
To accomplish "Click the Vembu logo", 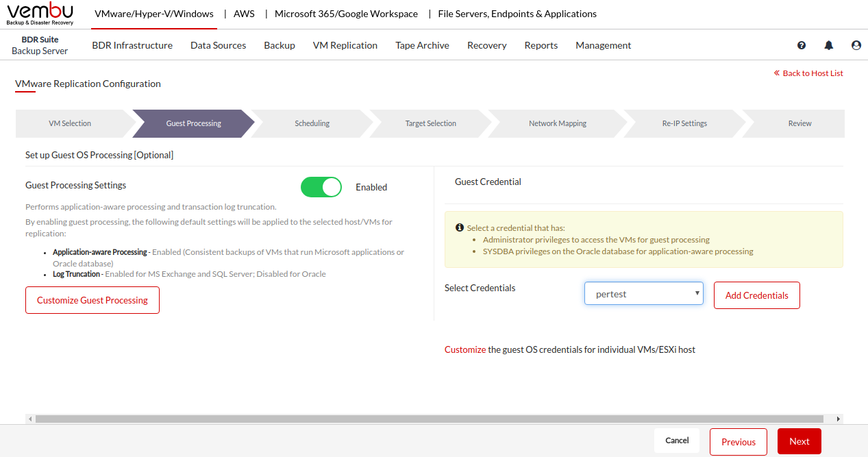I will (x=40, y=14).
